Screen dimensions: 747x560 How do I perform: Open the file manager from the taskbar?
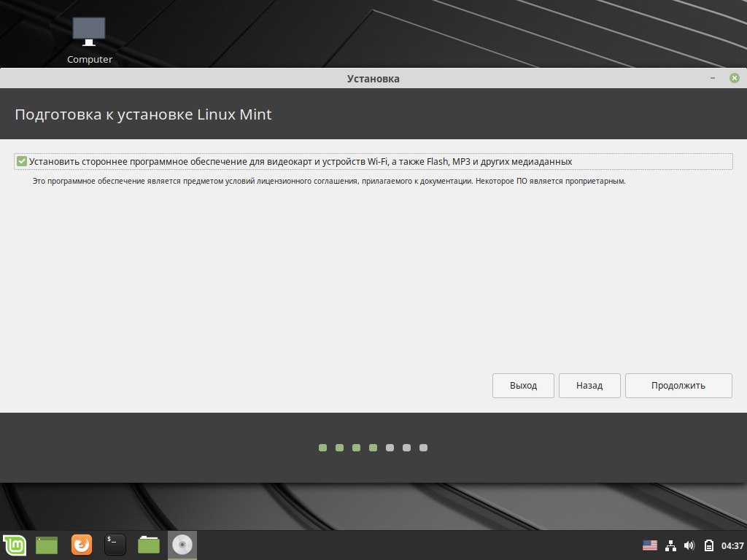click(148, 545)
